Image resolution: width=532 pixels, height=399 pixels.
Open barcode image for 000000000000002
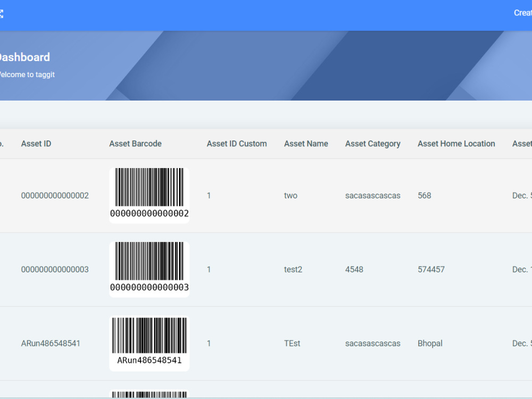pyautogui.click(x=149, y=195)
